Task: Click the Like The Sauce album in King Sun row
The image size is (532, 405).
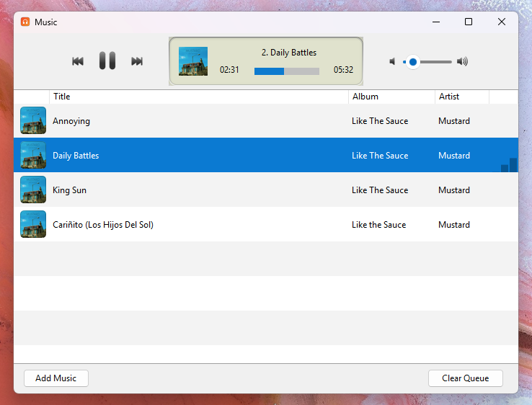Action: pos(380,190)
